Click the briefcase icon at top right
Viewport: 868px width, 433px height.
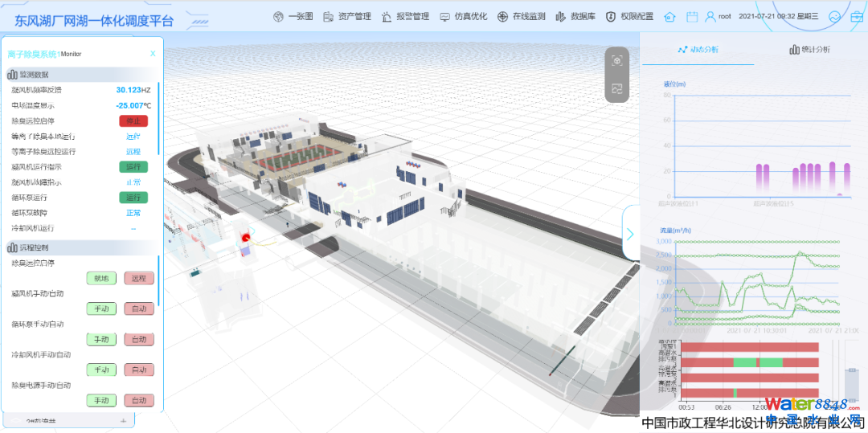[857, 16]
